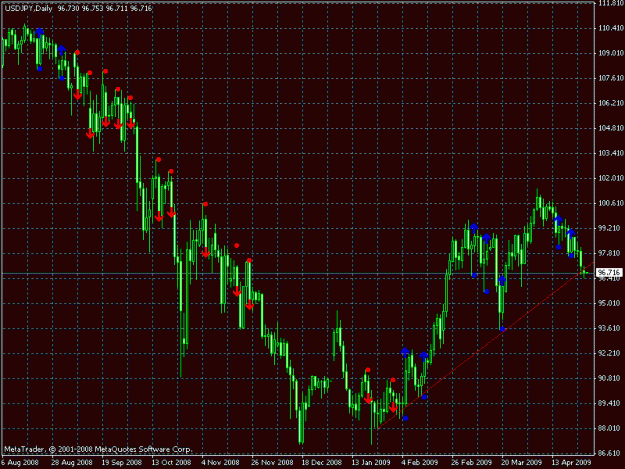
Task: Click the 20 Mar 2009 date label
Action: click(x=521, y=463)
